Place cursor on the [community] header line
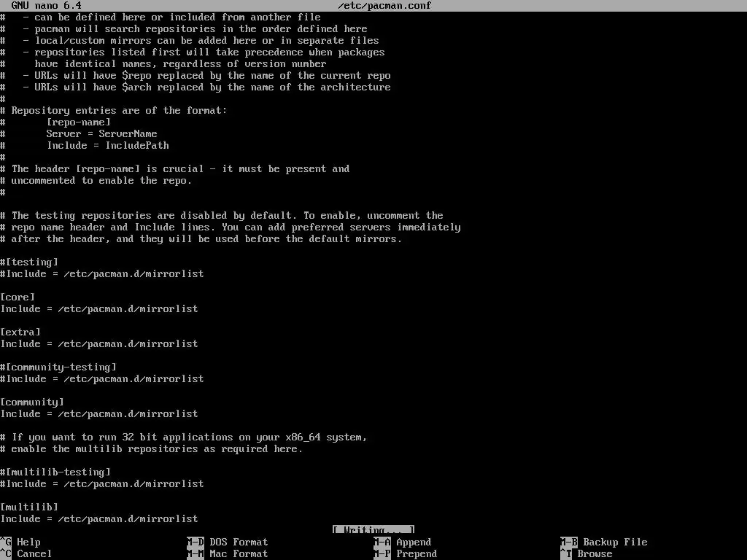 point(32,402)
